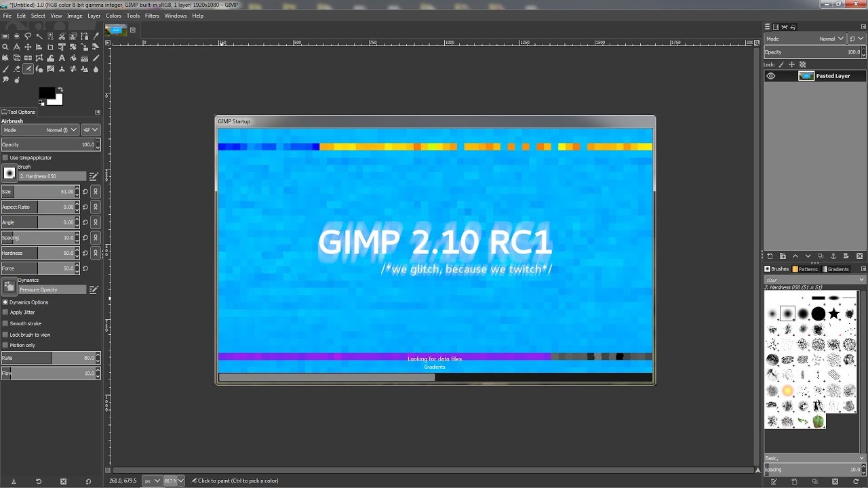Viewport: 868px width, 488px height.
Task: Turn on Smooth stroke option
Action: tap(5, 324)
